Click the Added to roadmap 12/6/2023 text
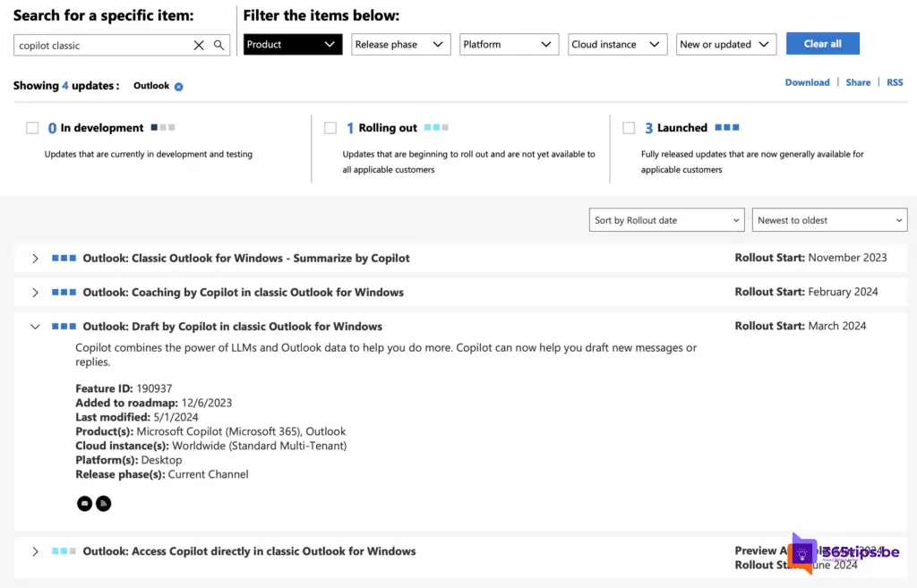917x588 pixels. 154,403
